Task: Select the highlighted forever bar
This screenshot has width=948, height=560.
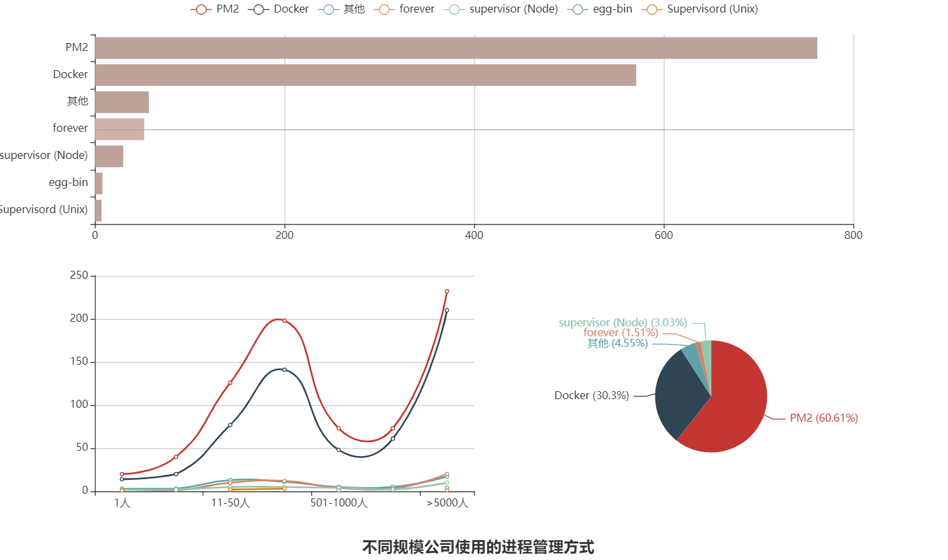Action: click(120, 129)
